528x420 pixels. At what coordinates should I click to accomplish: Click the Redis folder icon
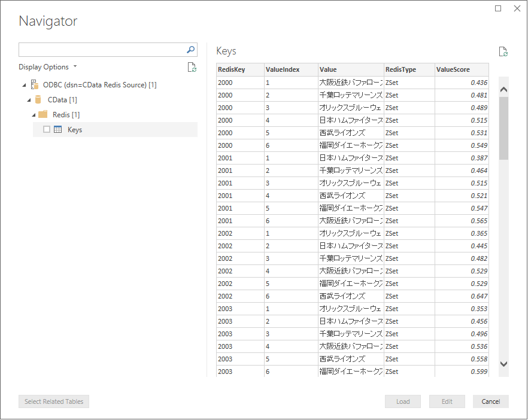pos(43,114)
